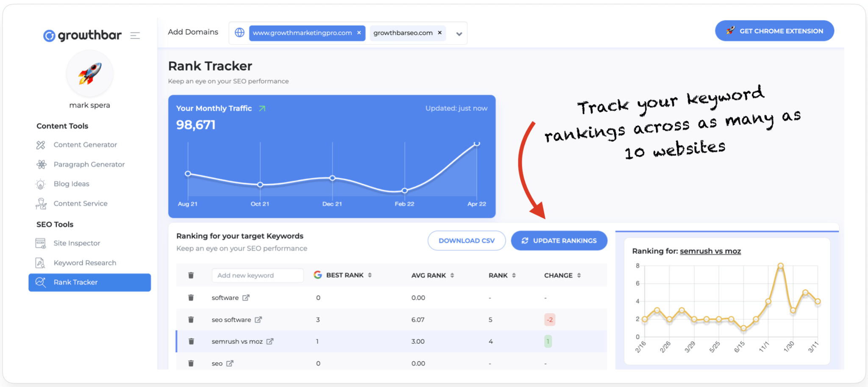Navigate to Site Inspector

coord(77,243)
